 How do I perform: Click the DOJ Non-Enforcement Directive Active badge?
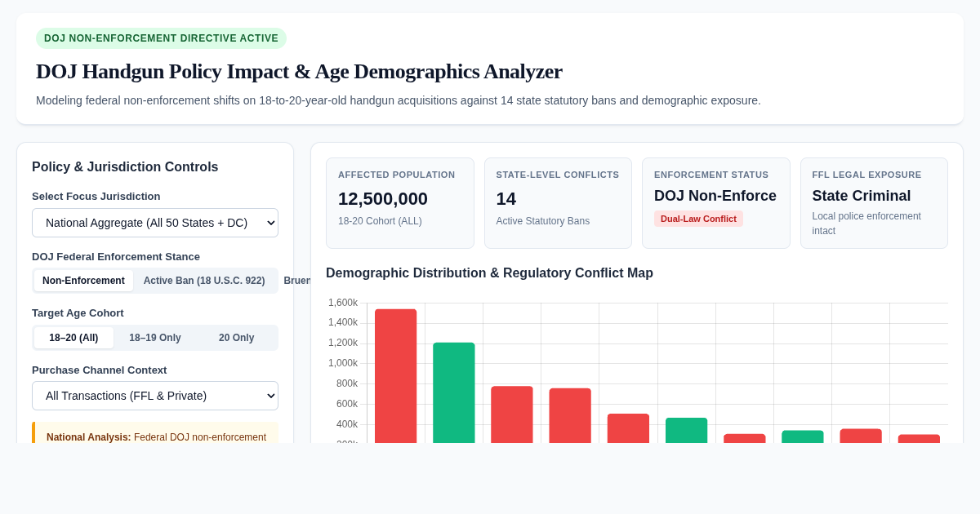coord(161,38)
